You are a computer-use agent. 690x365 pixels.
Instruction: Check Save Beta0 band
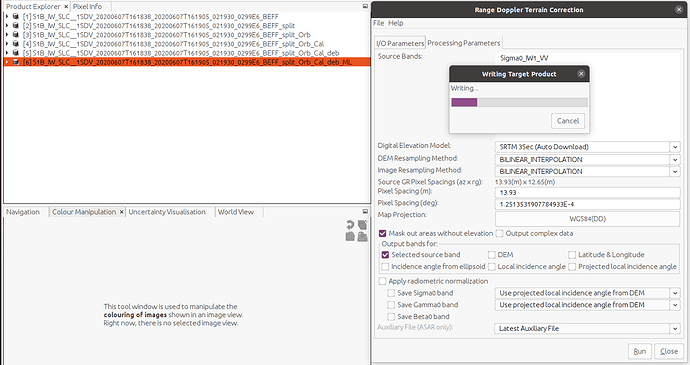[x=391, y=317]
